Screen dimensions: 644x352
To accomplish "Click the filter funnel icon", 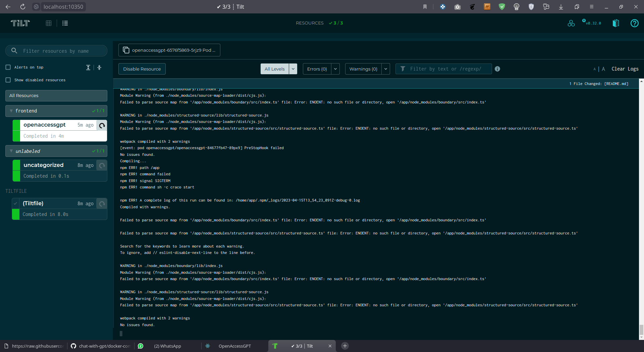I will point(403,69).
